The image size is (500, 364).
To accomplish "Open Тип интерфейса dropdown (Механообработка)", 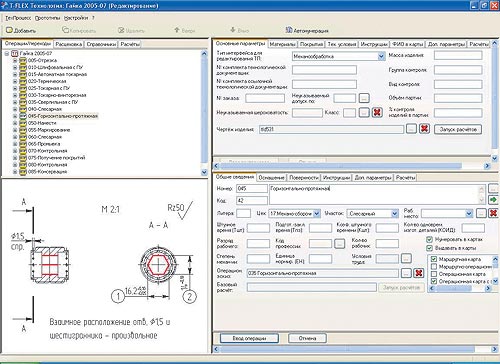I will (x=381, y=56).
